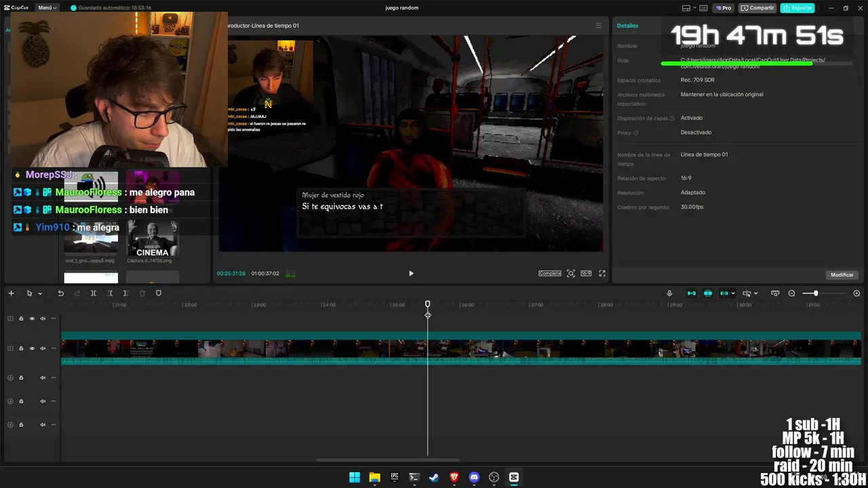The width and height of the screenshot is (868, 488).
Task: Open Windows Start menu
Action: 355,477
